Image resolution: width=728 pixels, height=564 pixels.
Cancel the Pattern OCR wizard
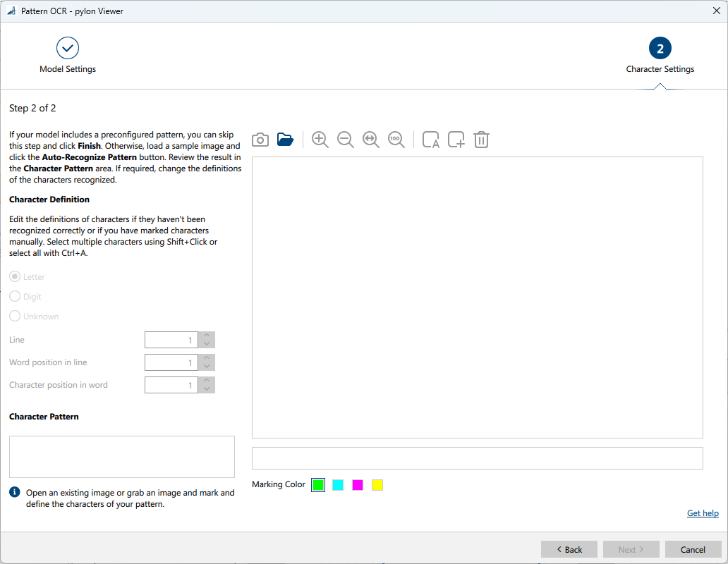tap(693, 549)
